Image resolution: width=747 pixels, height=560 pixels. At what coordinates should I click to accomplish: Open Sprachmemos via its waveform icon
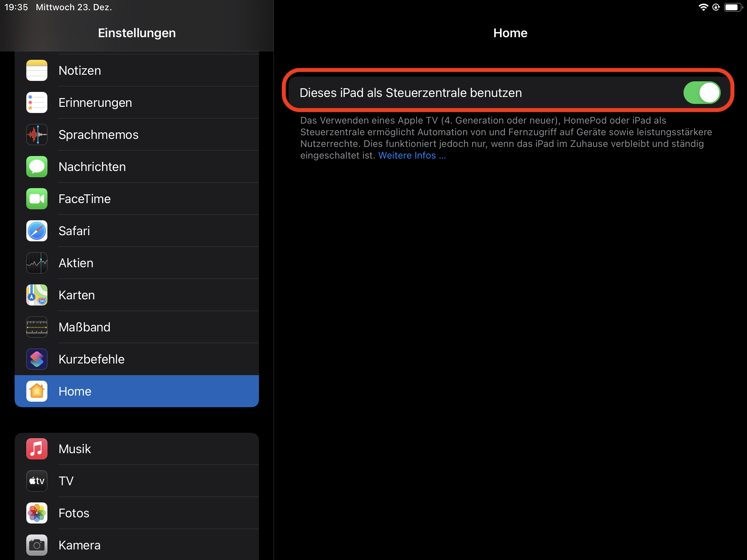click(x=37, y=135)
